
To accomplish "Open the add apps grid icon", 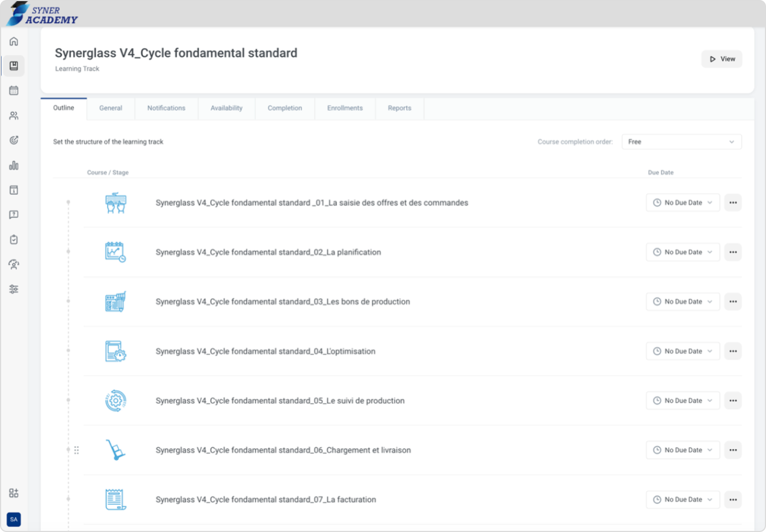I will [14, 493].
